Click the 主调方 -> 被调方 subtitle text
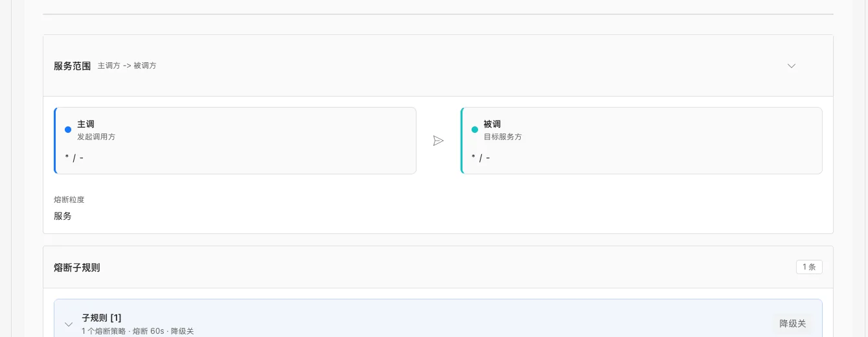 (127, 66)
